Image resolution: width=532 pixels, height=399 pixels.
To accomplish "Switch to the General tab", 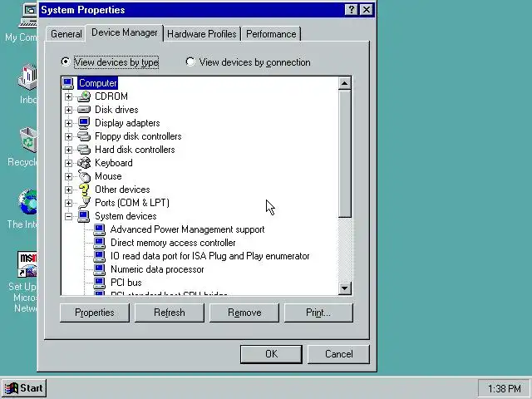I will [x=66, y=34].
